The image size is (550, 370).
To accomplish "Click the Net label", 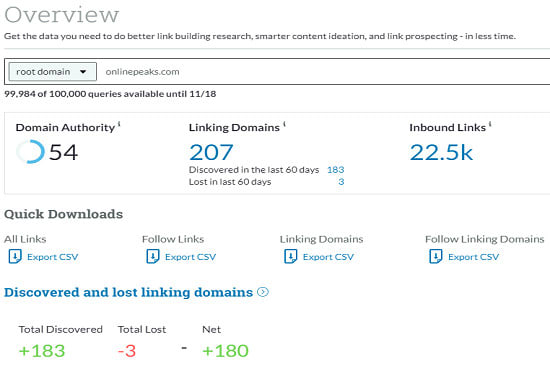I will (x=212, y=329).
